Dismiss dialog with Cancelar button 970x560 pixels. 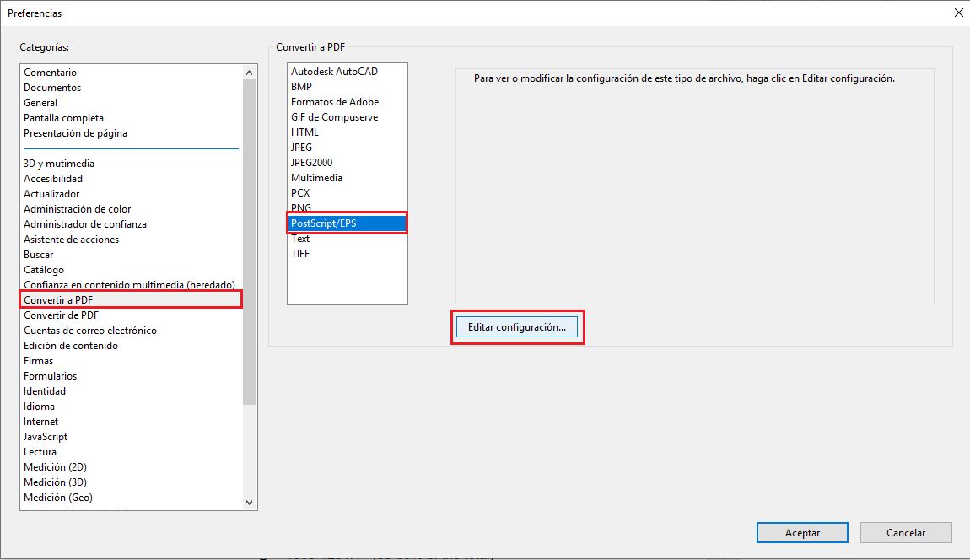[x=906, y=533]
